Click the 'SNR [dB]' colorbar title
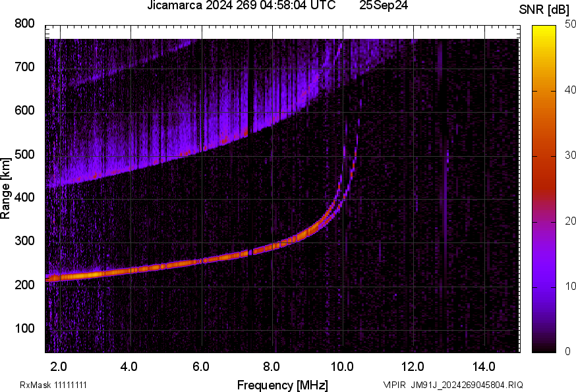Viewport: 576px width, 392px height. pyautogui.click(x=544, y=10)
